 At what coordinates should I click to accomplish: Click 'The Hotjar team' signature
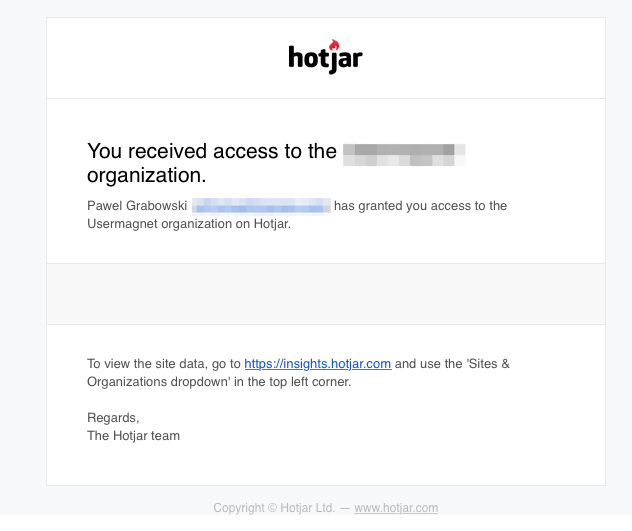pyautogui.click(x=133, y=436)
